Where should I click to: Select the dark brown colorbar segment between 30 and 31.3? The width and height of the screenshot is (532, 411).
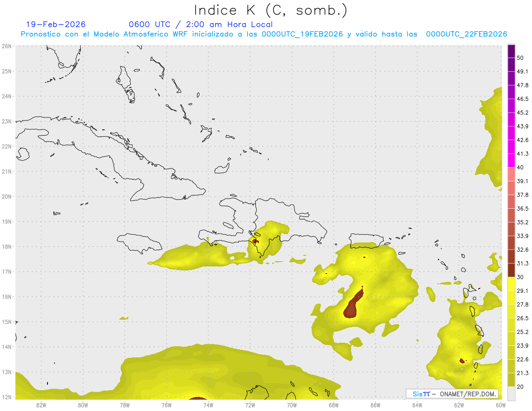point(511,270)
